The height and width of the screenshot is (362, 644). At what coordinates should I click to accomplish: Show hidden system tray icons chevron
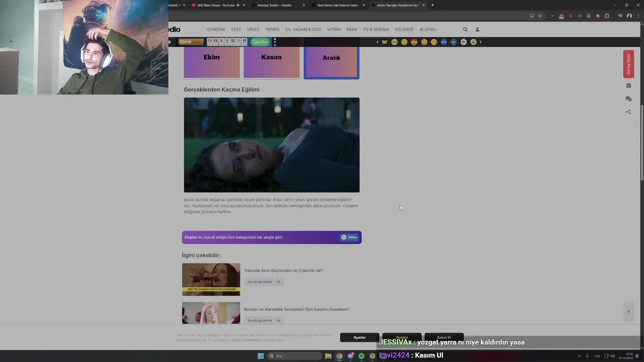pyautogui.click(x=579, y=356)
